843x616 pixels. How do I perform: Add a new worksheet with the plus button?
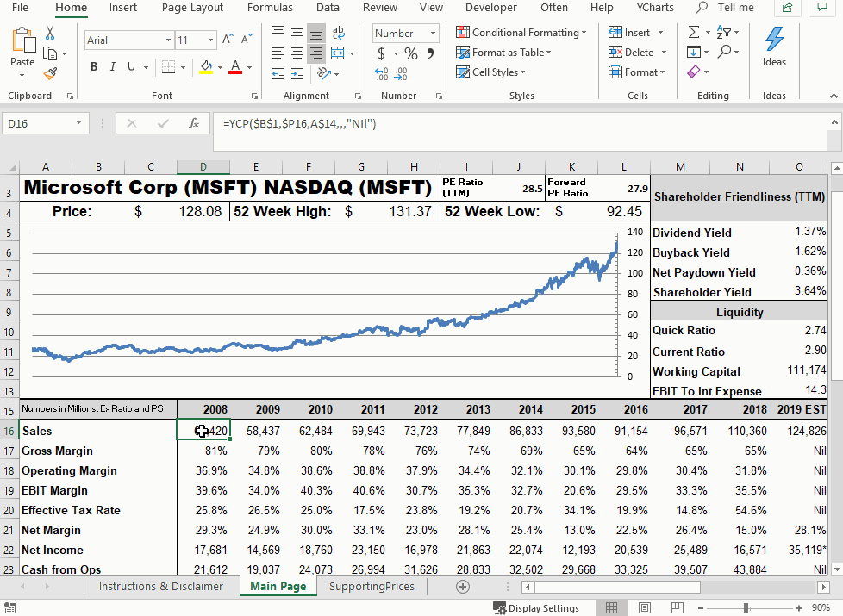[462, 586]
